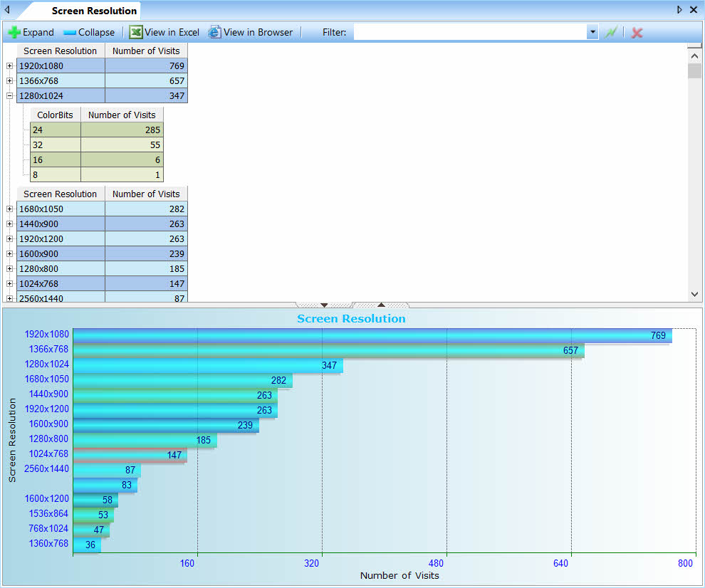Select the 1280x800 table cell
705x588 pixels.
coord(61,268)
